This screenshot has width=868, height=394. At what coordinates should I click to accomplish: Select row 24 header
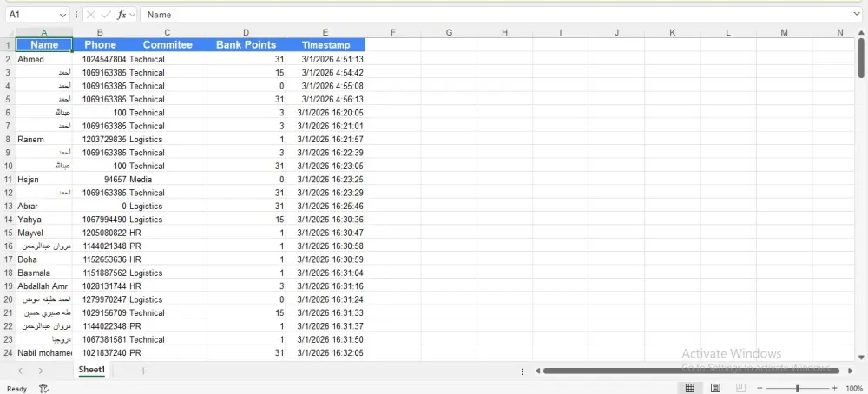(8, 352)
